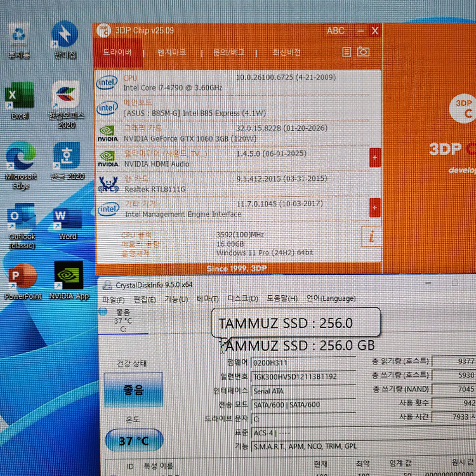Open the Excel desktop shortcut

pos(20,100)
